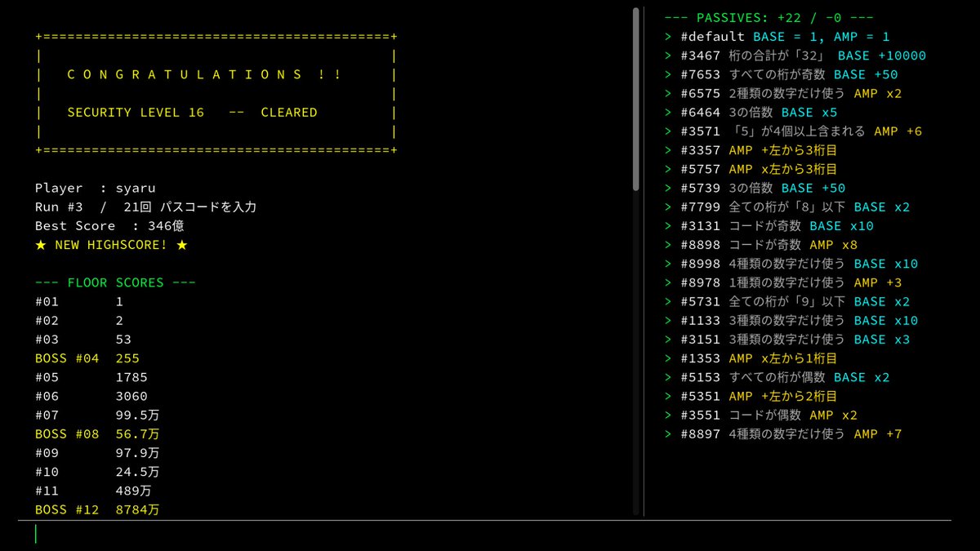This screenshot has height=551, width=980.
Task: Select floor #05 score 1785 row
Action: (x=91, y=378)
